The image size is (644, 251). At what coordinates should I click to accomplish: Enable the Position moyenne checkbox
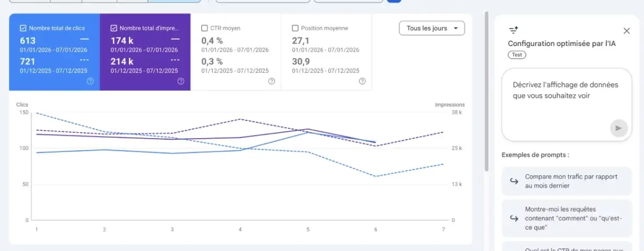click(295, 28)
